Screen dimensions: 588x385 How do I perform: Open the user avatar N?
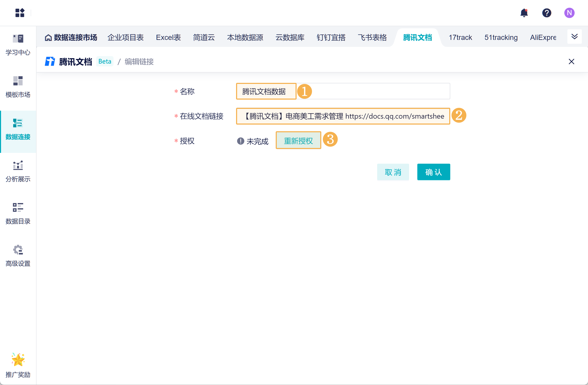click(x=569, y=13)
